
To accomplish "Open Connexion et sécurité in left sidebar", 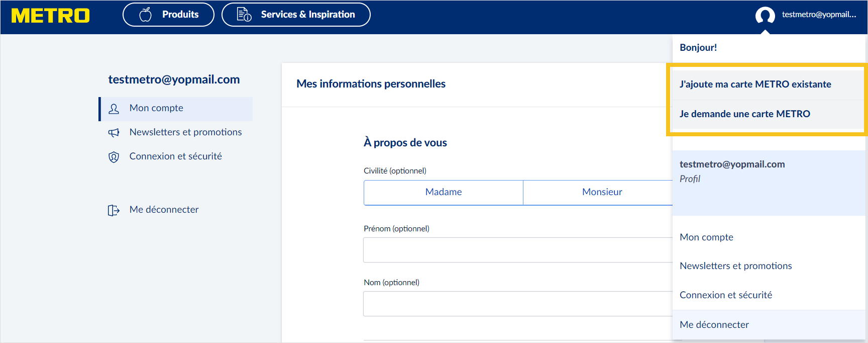I will click(176, 156).
